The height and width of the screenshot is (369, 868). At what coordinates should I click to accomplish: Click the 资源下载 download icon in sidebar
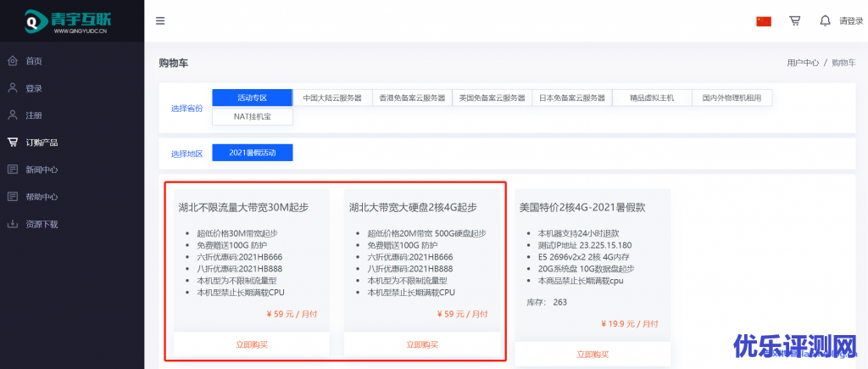(x=12, y=224)
